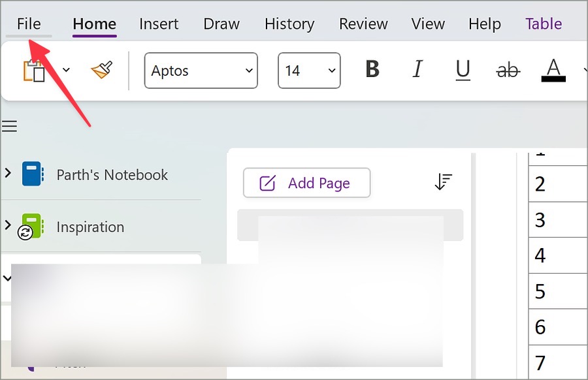
Task: Expand the Paste options arrow
Action: click(x=66, y=70)
